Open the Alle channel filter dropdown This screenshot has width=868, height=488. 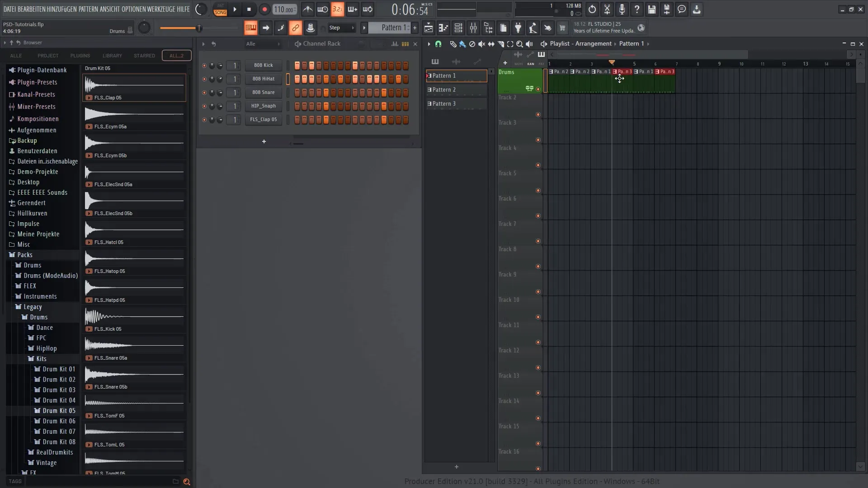(x=263, y=44)
